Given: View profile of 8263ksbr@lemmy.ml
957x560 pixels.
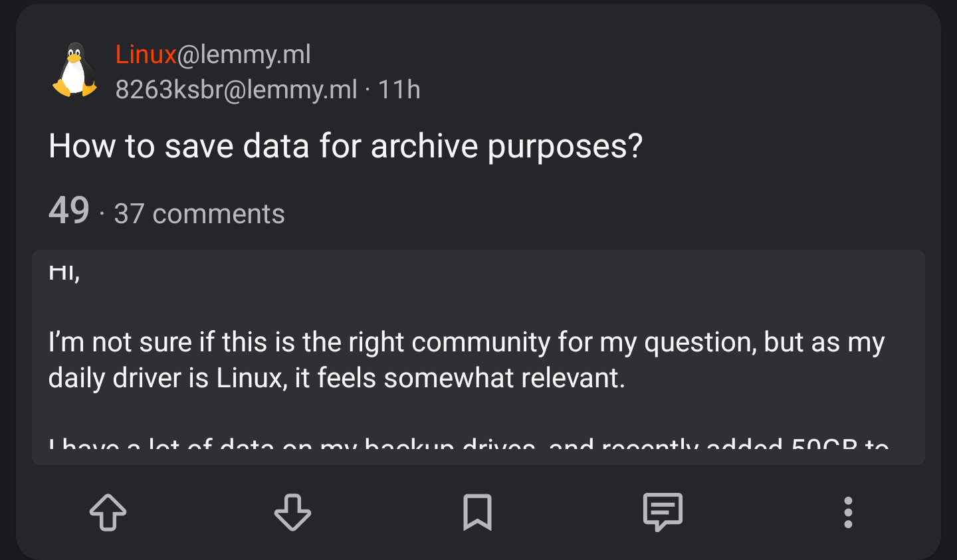Looking at the screenshot, I should click(236, 90).
